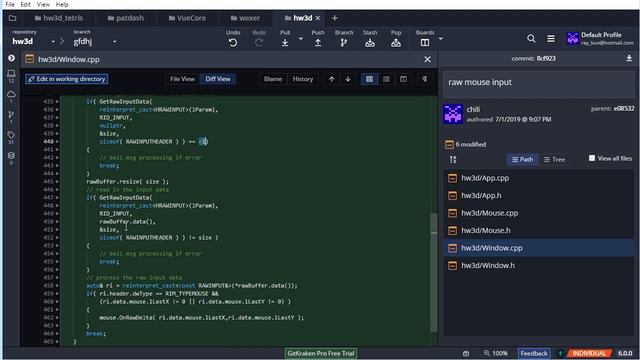640x360 pixels.
Task: Click the raw mouse input commit message
Action: (480, 82)
